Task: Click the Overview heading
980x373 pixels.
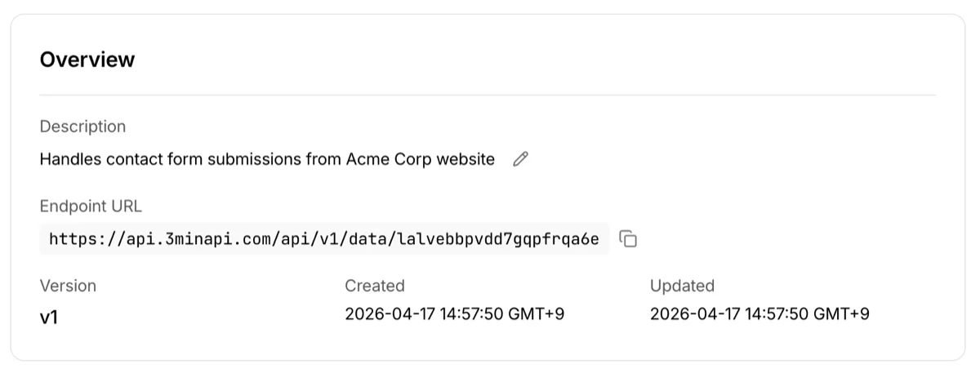Action: [x=87, y=60]
